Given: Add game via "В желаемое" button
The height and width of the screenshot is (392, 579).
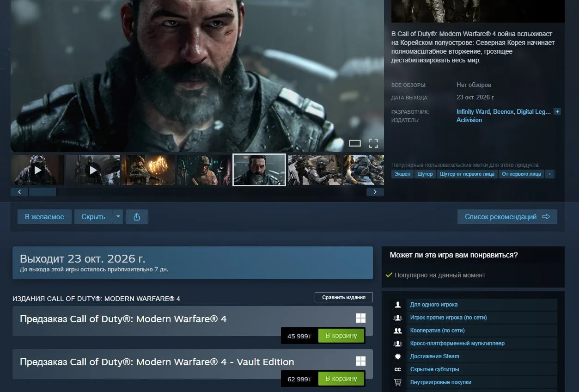Looking at the screenshot, I should pyautogui.click(x=44, y=217).
